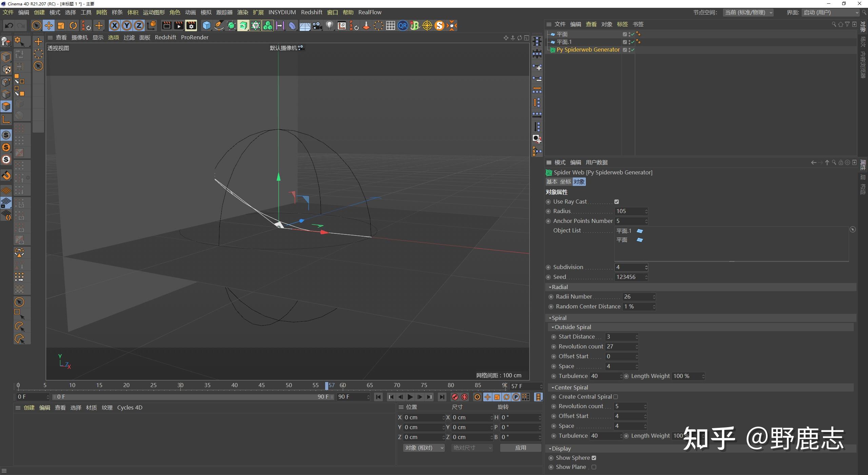The width and height of the screenshot is (868, 475).
Task: Open the Edit Render Settings icon
Action: click(x=191, y=25)
